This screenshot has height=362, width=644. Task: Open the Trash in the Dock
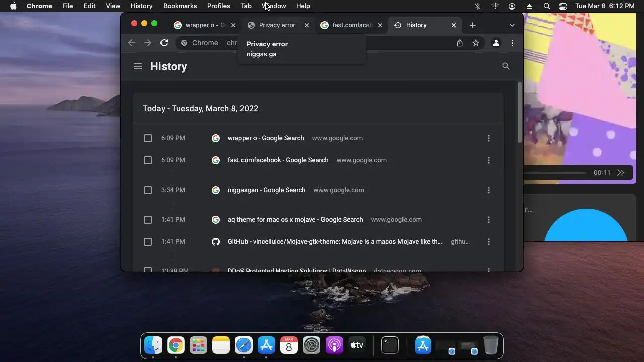(491, 345)
